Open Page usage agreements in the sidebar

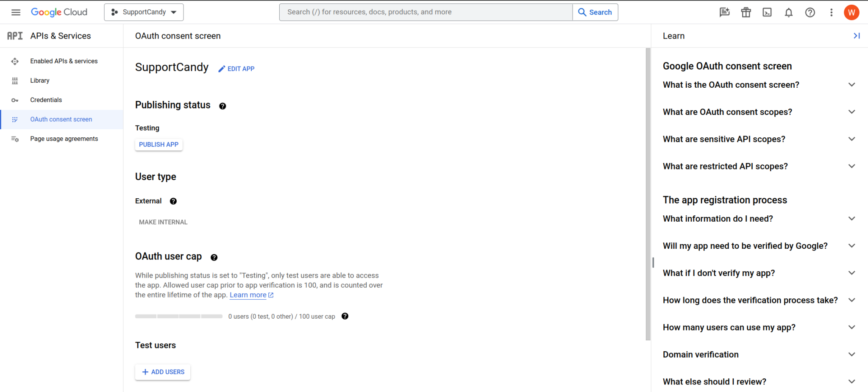coord(64,139)
